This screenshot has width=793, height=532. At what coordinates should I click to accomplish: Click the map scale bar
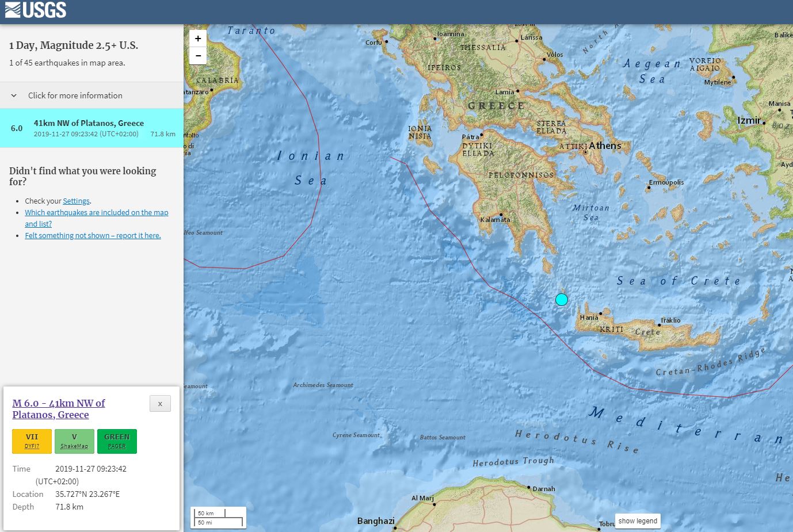[218, 518]
